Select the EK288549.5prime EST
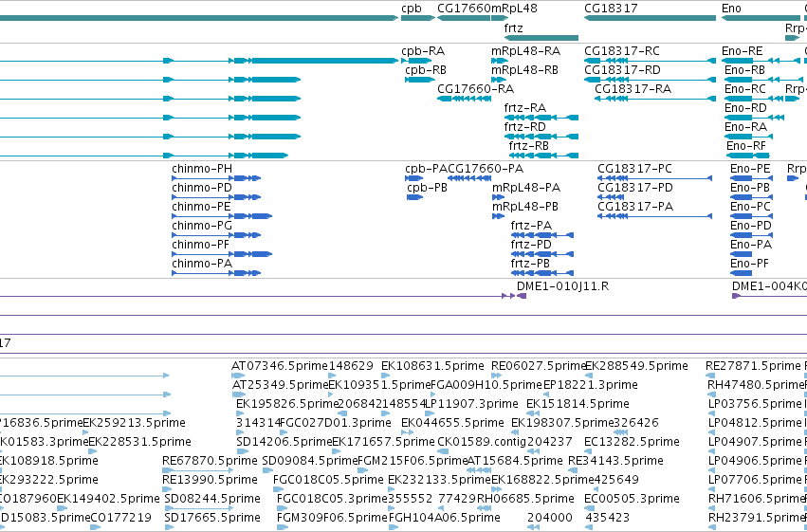This screenshot has height=532, width=807. click(589, 376)
